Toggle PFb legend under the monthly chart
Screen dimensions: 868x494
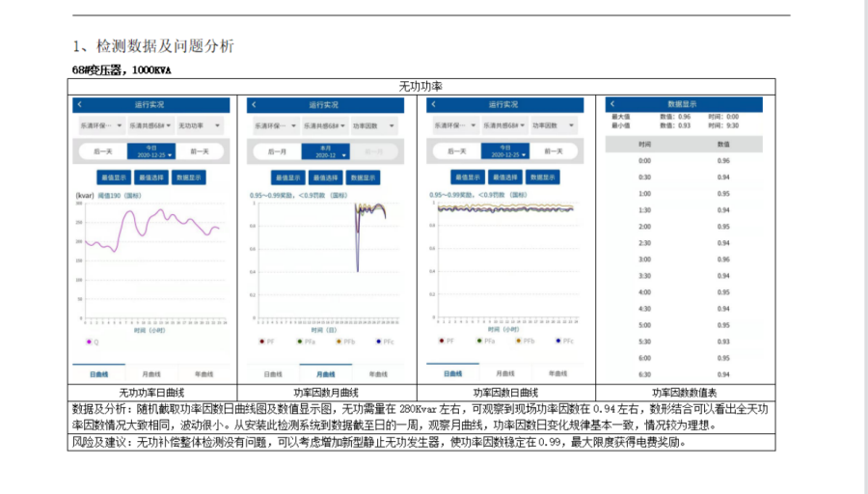click(336, 342)
